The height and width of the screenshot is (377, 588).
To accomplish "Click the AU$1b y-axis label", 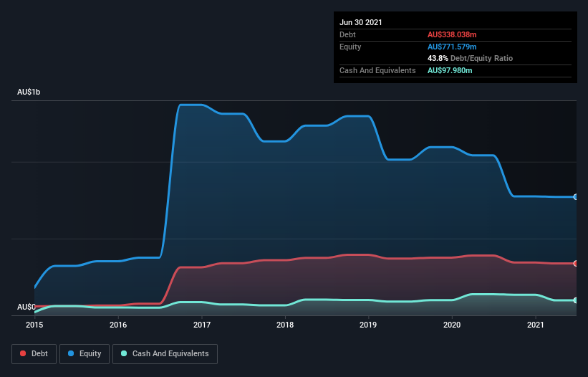I will pos(29,92).
